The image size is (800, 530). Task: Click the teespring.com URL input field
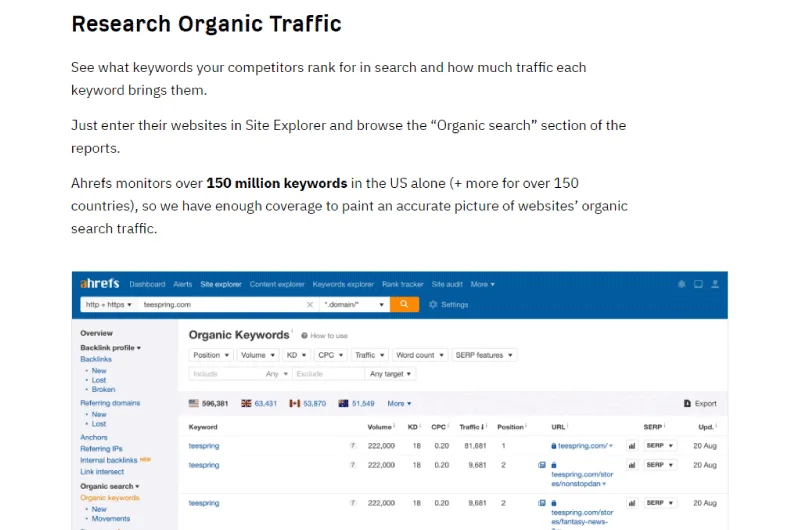[222, 305]
